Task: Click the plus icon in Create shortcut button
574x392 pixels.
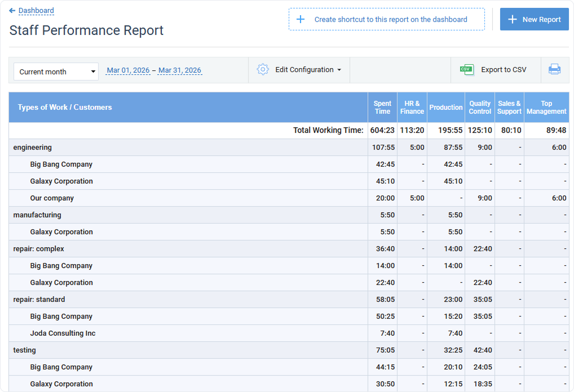Action: [299, 19]
